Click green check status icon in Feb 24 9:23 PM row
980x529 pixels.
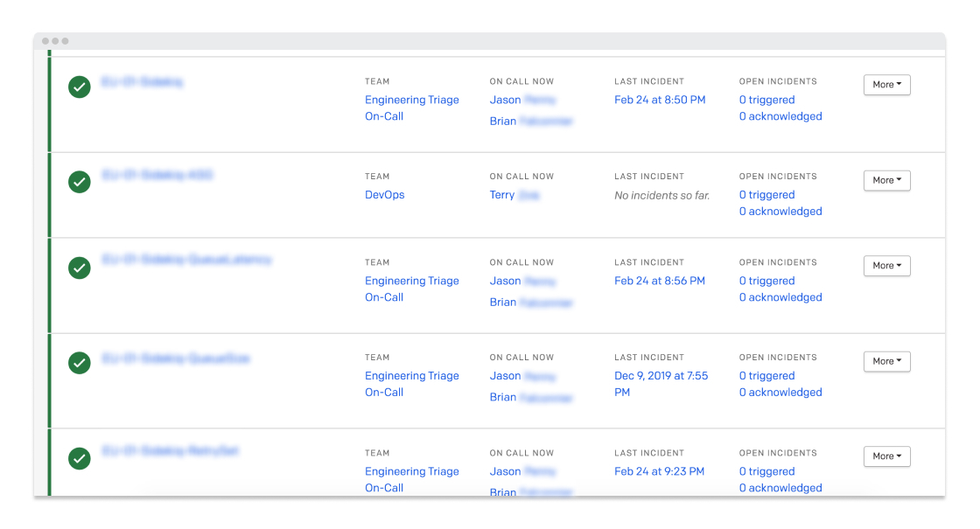click(80, 458)
